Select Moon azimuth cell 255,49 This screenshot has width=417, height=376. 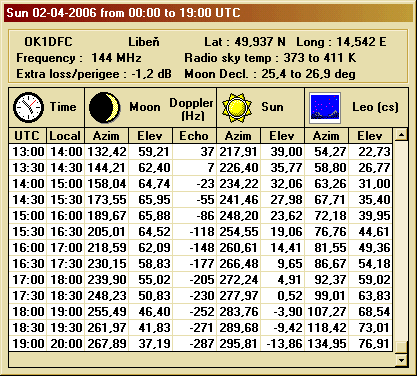tap(107, 312)
